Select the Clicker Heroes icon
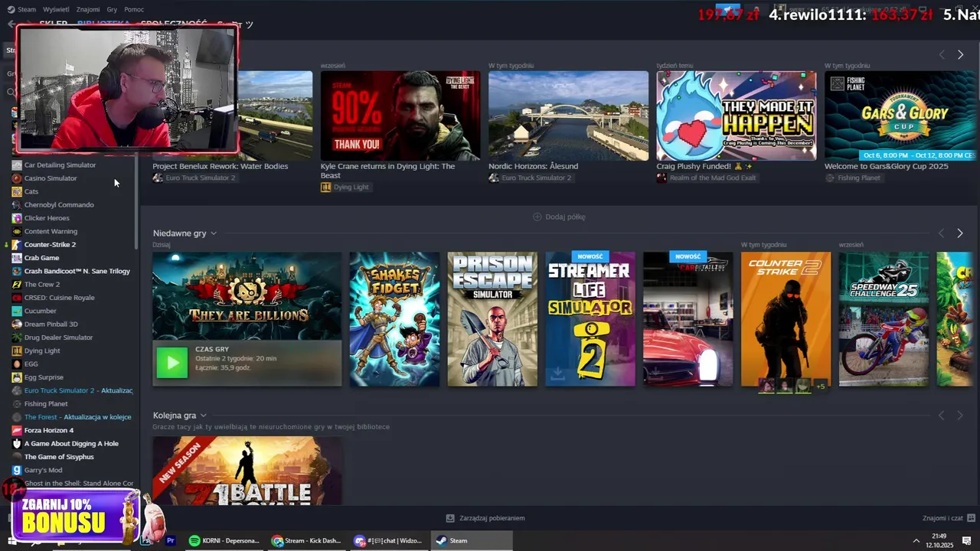980x551 pixels. pyautogui.click(x=16, y=218)
